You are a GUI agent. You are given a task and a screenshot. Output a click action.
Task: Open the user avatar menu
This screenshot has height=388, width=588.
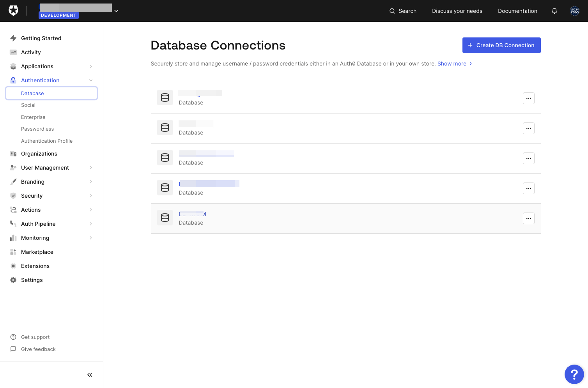(575, 11)
